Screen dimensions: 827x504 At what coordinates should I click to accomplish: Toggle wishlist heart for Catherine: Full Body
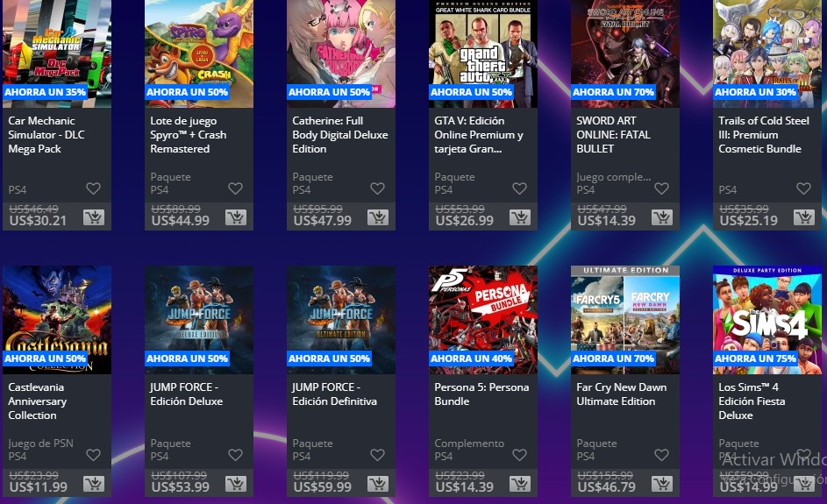(378, 188)
